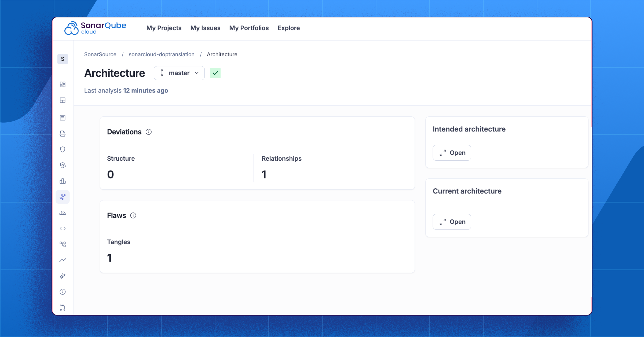Viewport: 644px width, 337px height.
Task: Click the green quality gate checkmark badge
Action: [x=215, y=73]
